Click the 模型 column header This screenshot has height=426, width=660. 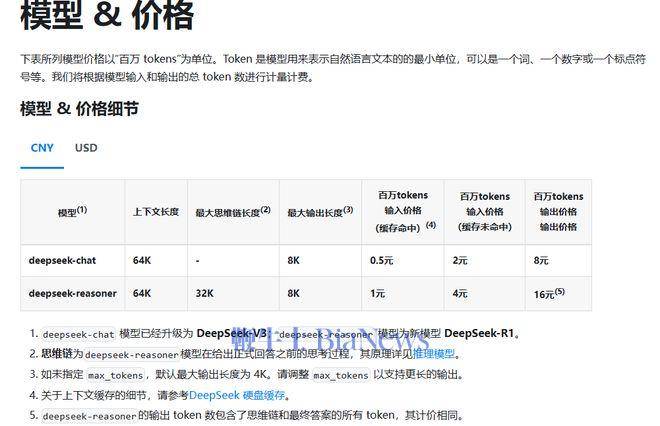pos(72,212)
